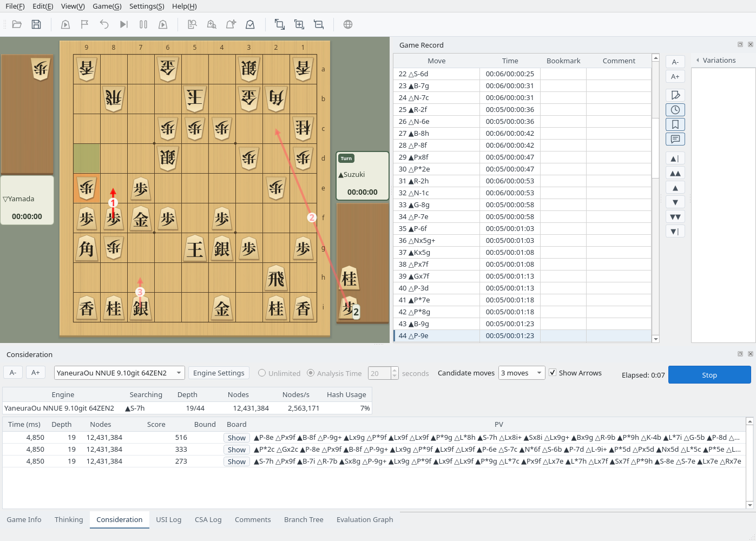Click the blue Stop button
This screenshot has height=541, width=756.
point(709,375)
